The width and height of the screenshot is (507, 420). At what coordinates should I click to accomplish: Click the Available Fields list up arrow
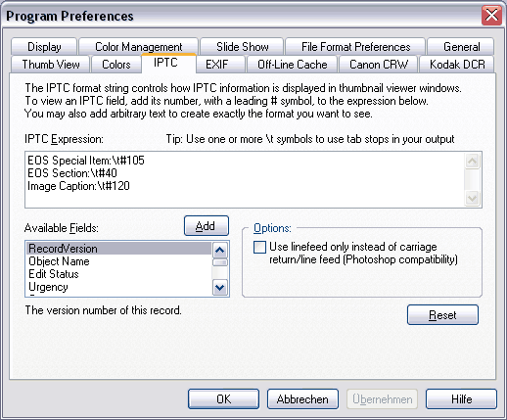coord(219,251)
